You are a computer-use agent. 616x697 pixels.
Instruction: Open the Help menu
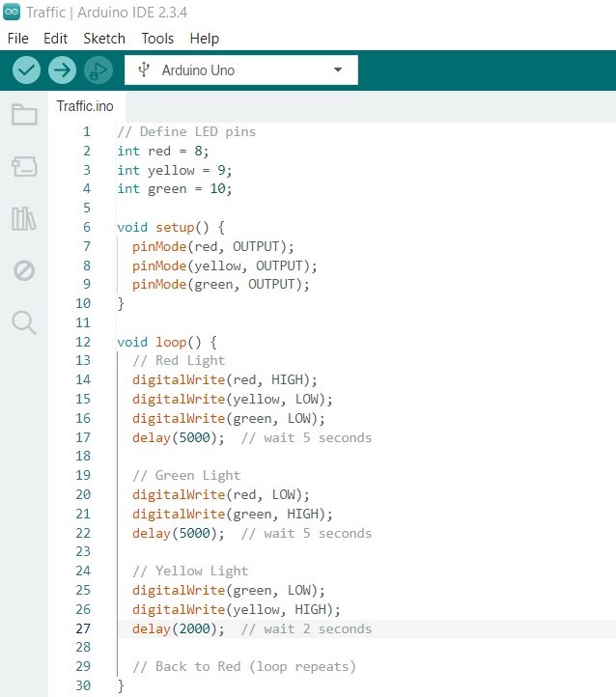(204, 39)
